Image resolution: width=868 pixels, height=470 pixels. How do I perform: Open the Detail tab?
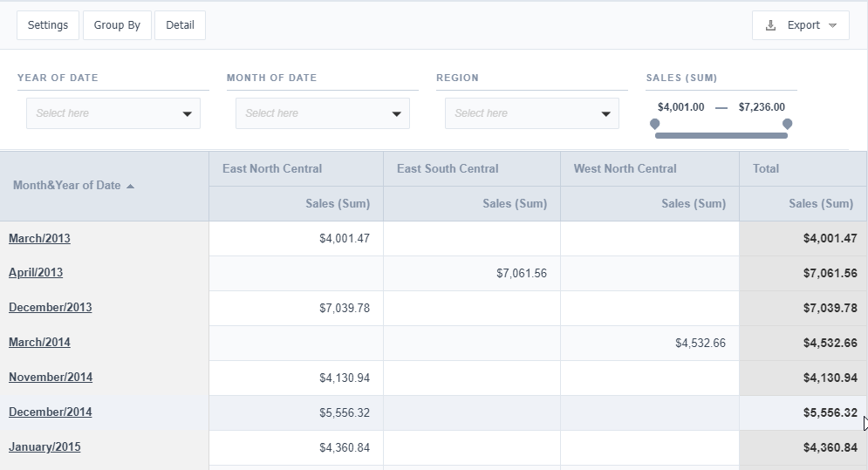(180, 25)
